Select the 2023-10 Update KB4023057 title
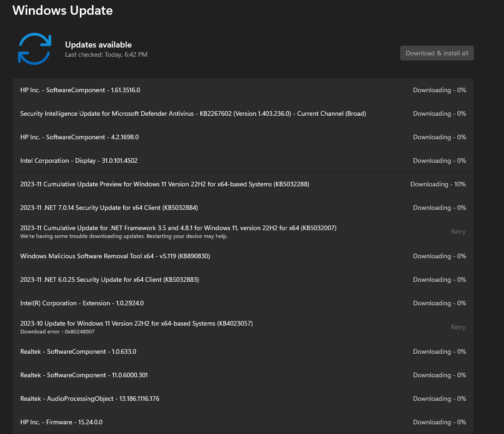The width and height of the screenshot is (504, 434). click(x=137, y=323)
